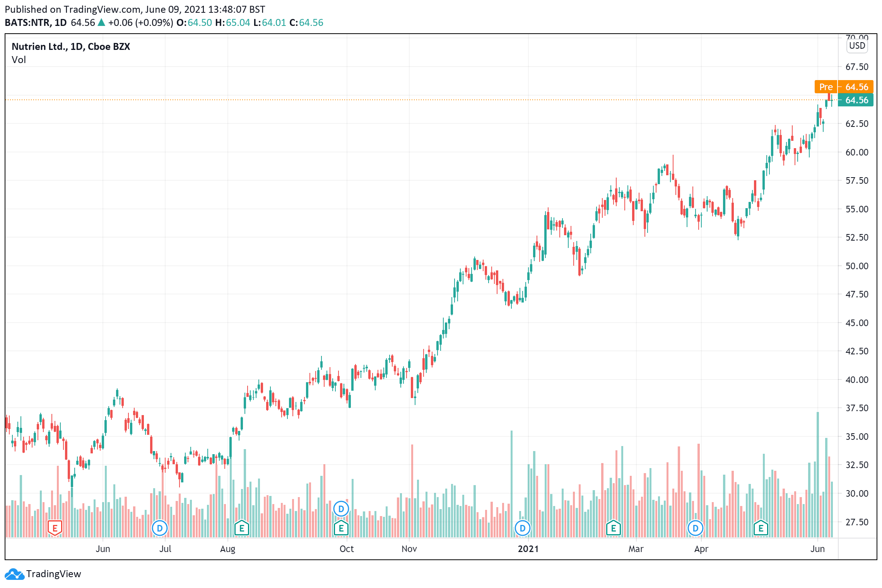Open the TradingView link text
Viewport: 882px width, 588px height.
tap(54, 574)
